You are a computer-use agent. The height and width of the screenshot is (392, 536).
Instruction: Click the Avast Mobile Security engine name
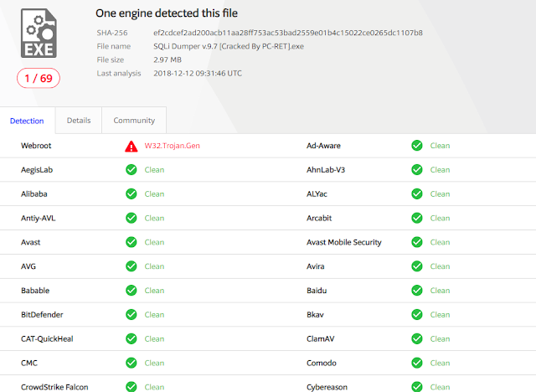(344, 242)
